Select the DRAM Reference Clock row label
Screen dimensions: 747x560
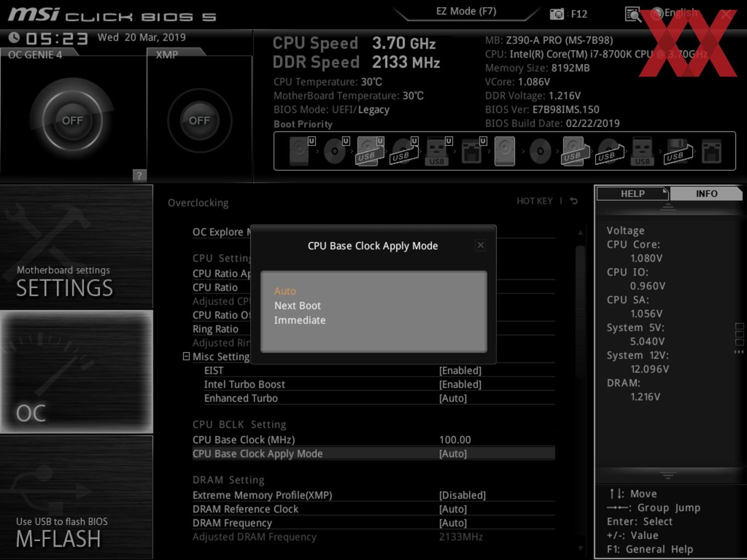[x=245, y=509]
